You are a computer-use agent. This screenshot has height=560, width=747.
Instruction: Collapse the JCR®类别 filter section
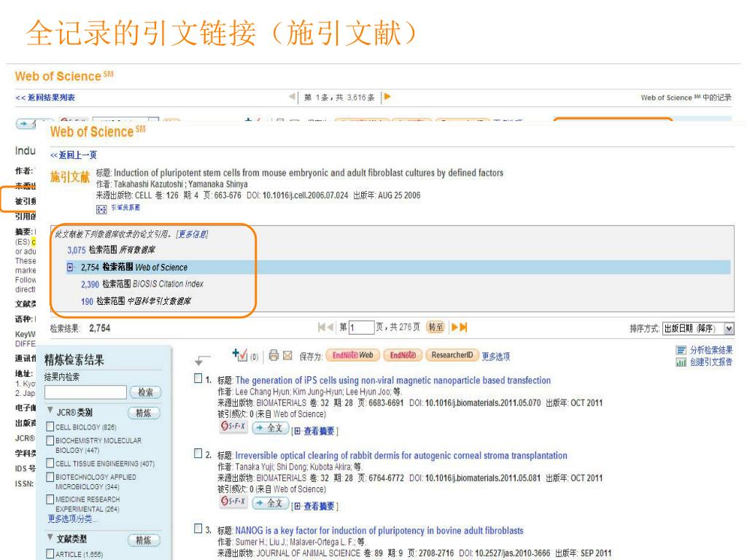(50, 411)
